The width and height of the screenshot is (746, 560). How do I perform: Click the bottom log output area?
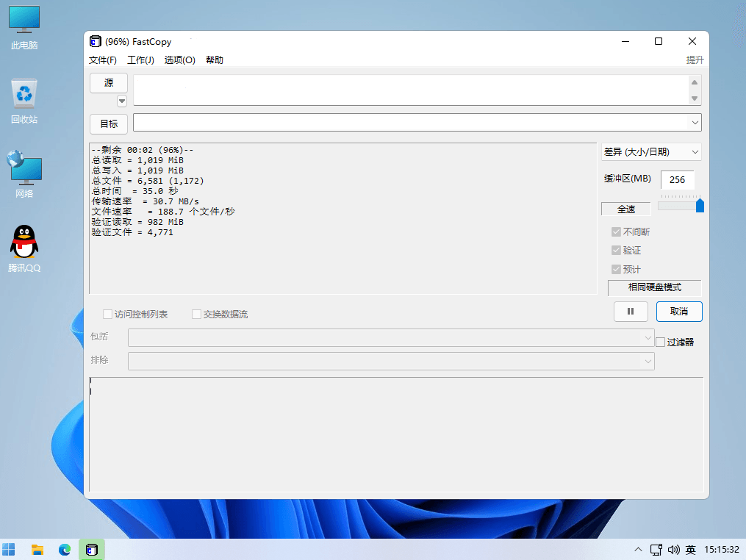click(396, 434)
